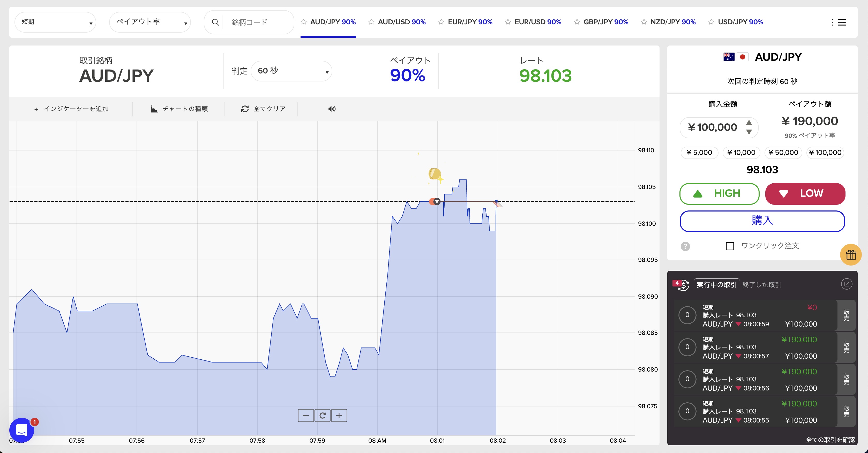
Task: Expand the ペイアウト率 dropdown
Action: click(150, 22)
